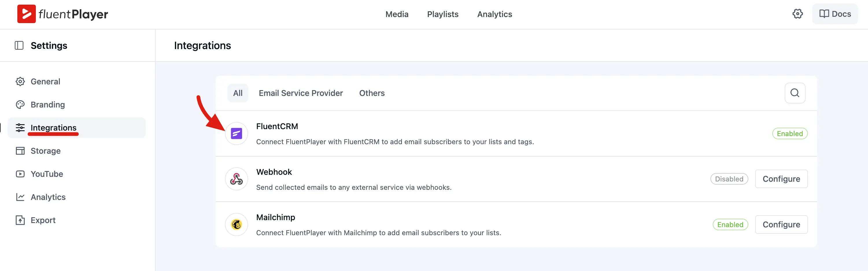Configure the Webhook integration
Screen dimensions: 868x271
point(781,179)
